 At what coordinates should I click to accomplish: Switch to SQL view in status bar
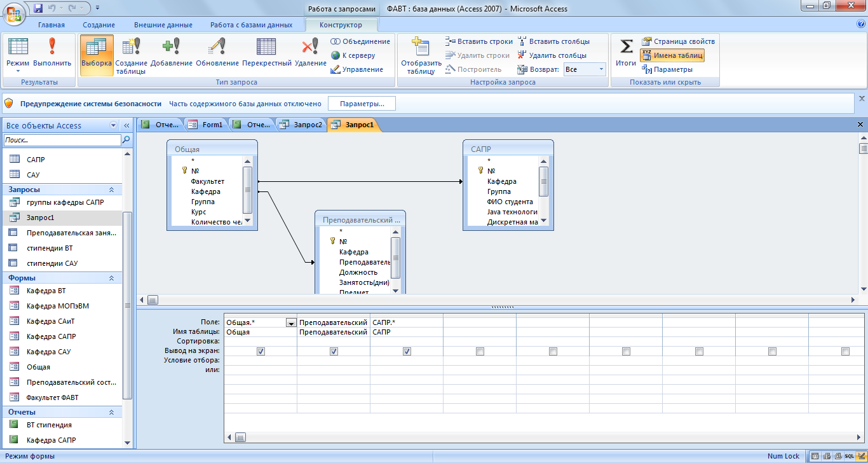[x=850, y=457]
